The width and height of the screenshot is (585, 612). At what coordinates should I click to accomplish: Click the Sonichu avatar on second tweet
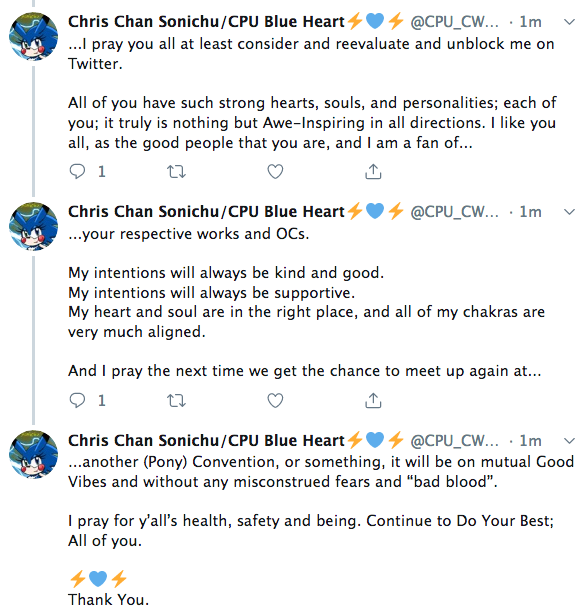tap(33, 226)
